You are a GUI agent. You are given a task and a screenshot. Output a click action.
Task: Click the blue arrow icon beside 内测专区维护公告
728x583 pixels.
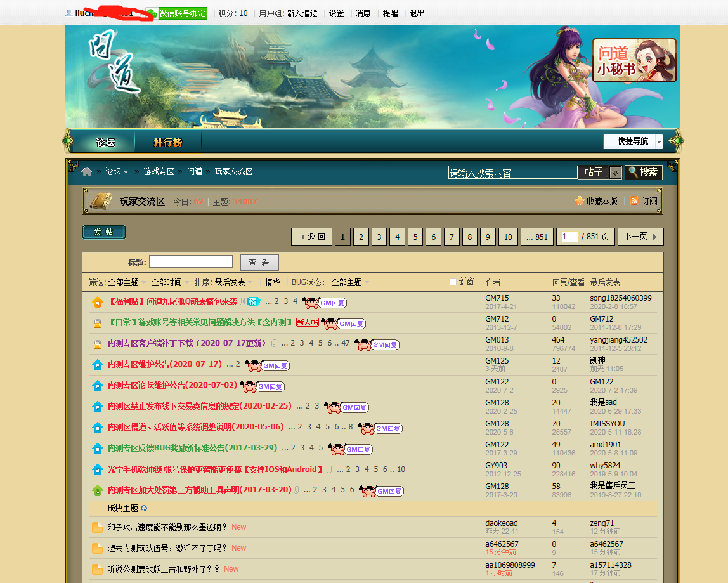98,365
